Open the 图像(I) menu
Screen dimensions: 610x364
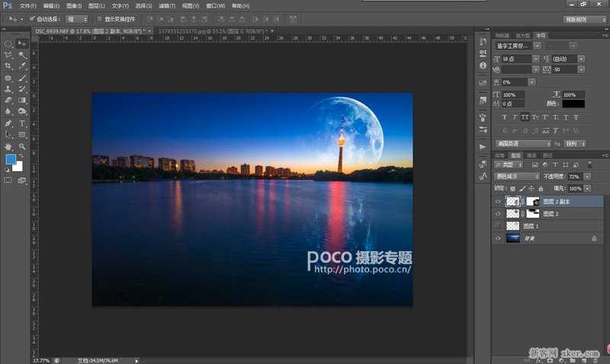click(74, 6)
